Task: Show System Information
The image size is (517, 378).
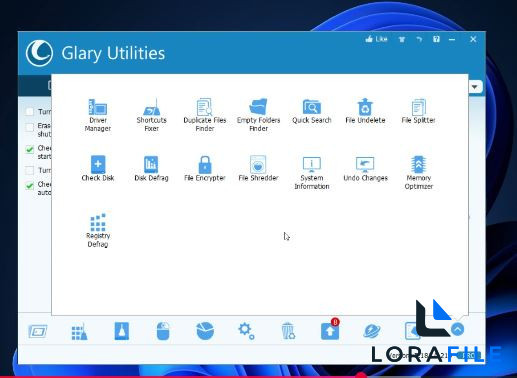Action: tap(312, 173)
